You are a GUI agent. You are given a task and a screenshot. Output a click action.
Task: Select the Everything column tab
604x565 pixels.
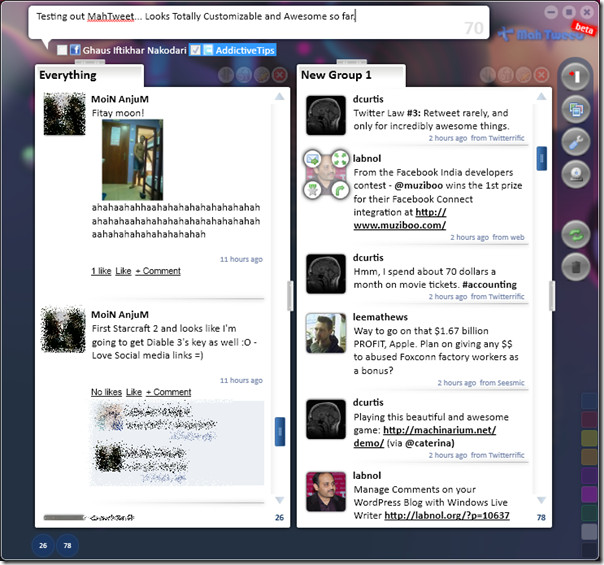click(x=68, y=75)
